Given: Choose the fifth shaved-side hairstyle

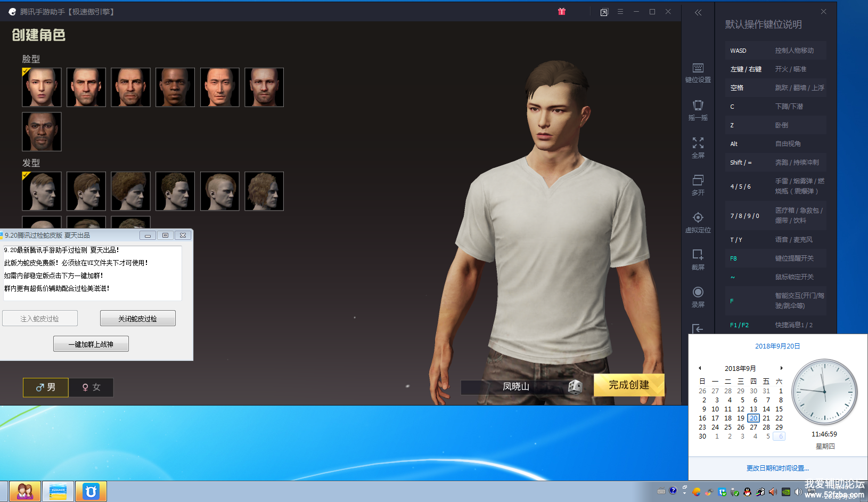Looking at the screenshot, I should click(219, 191).
